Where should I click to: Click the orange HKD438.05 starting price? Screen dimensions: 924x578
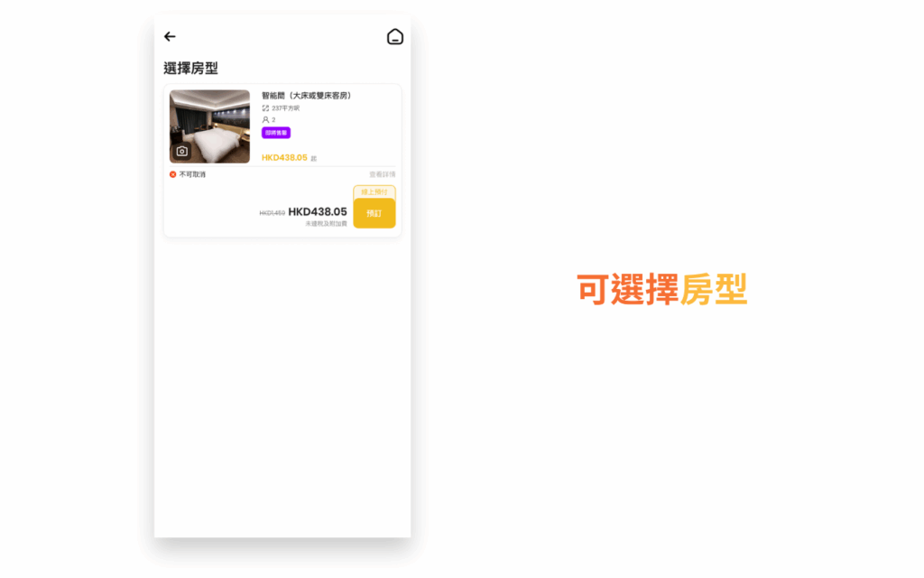284,157
